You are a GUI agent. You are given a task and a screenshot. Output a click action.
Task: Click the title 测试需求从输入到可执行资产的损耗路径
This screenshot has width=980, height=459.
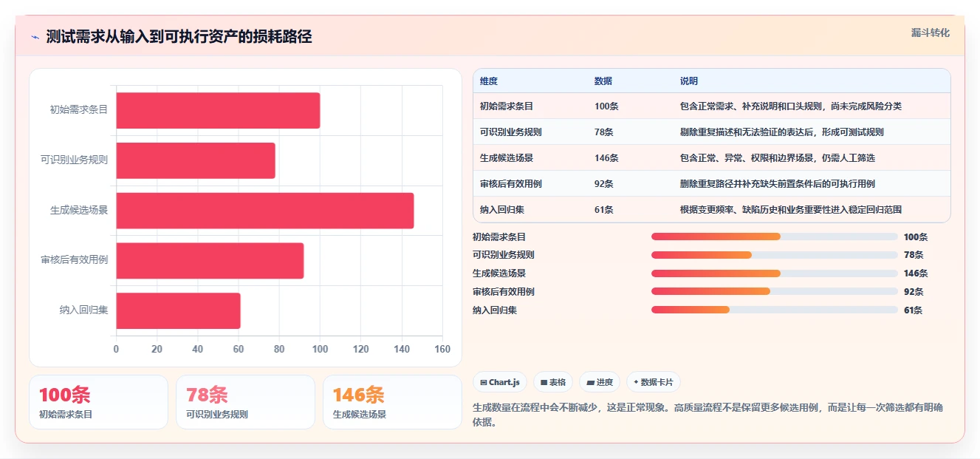coord(179,37)
